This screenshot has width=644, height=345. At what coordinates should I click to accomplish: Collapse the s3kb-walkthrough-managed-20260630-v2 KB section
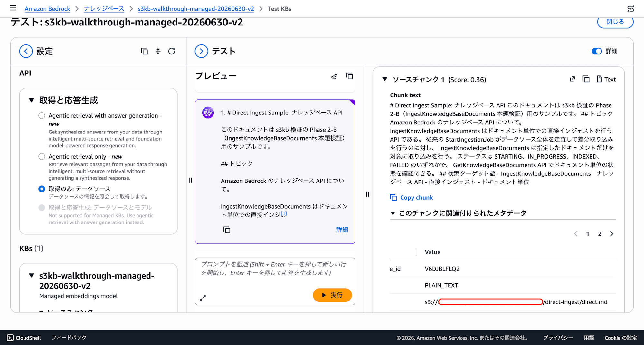click(32, 276)
